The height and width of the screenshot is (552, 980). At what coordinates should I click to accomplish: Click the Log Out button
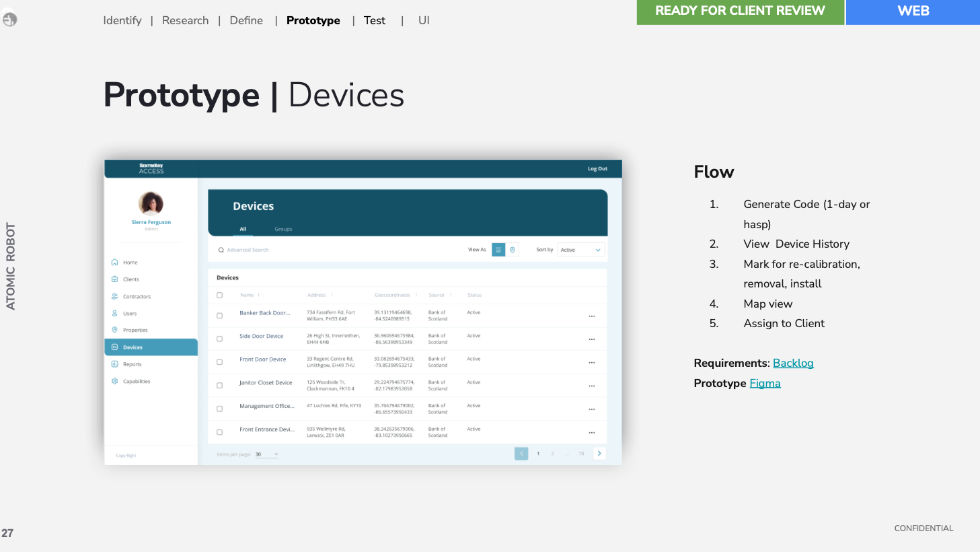pos(597,169)
